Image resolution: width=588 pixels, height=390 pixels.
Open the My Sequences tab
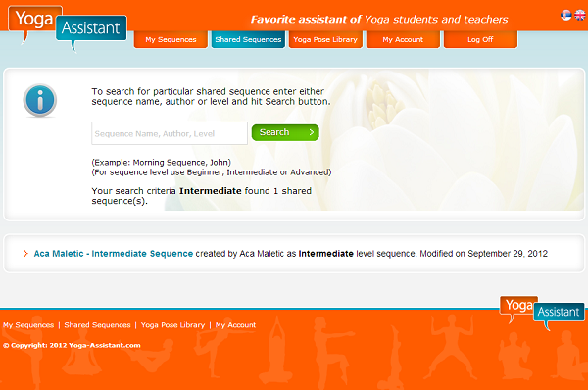(171, 39)
